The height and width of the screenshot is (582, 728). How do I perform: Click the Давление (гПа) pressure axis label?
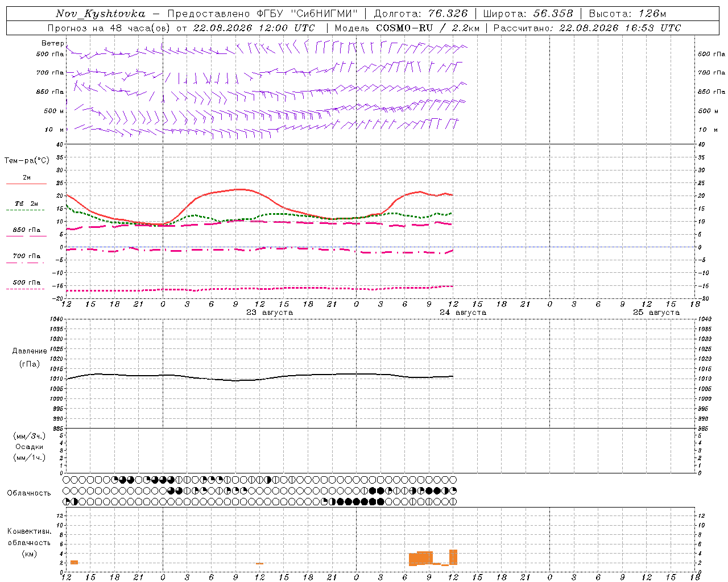pos(30,357)
